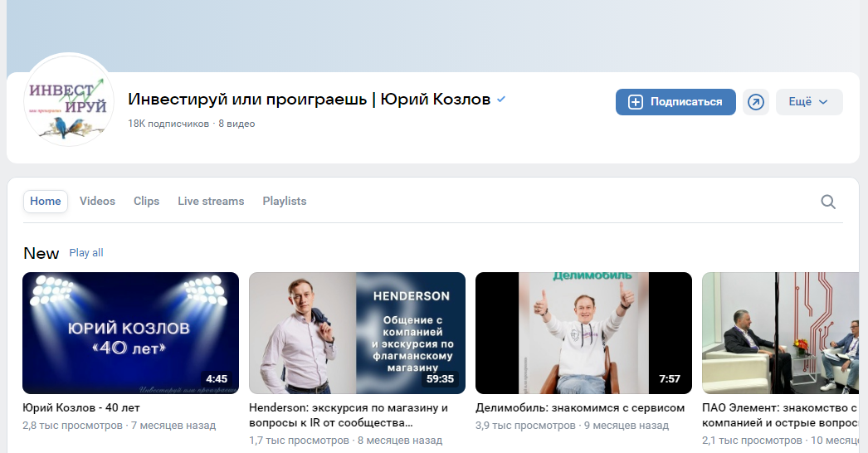
Task: Expand the Ещё dropdown menu
Action: (x=809, y=102)
